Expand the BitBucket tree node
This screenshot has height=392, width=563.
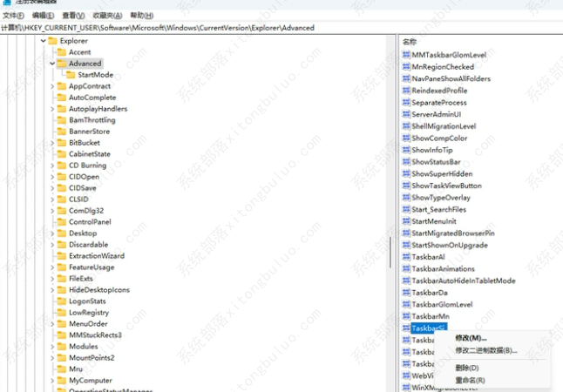(52, 143)
